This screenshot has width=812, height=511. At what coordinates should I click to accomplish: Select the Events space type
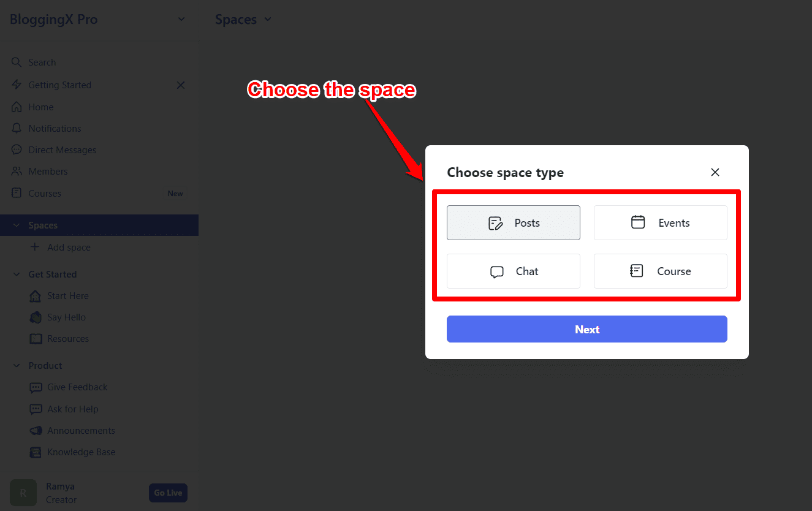click(660, 222)
